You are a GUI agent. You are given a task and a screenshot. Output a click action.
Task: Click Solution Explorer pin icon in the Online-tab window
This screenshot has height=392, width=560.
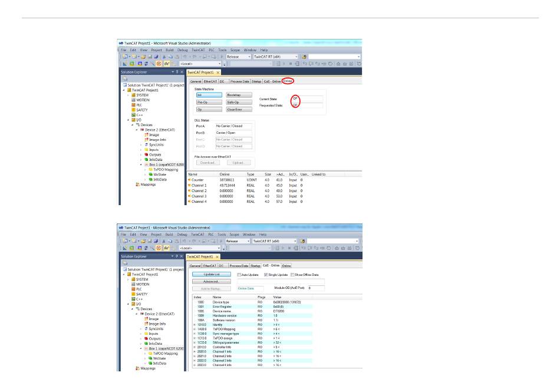(177, 72)
